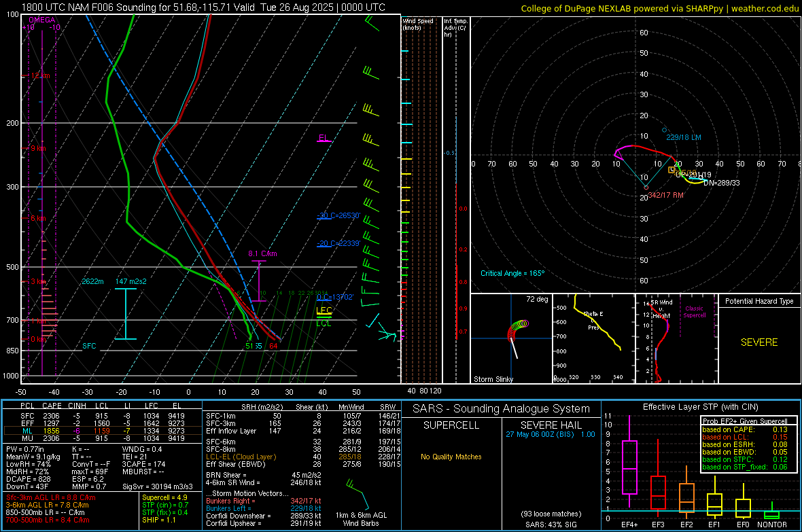Click the "DownT = 43F" reading
Image resolution: width=802 pixels, height=532 pixels.
point(28,486)
